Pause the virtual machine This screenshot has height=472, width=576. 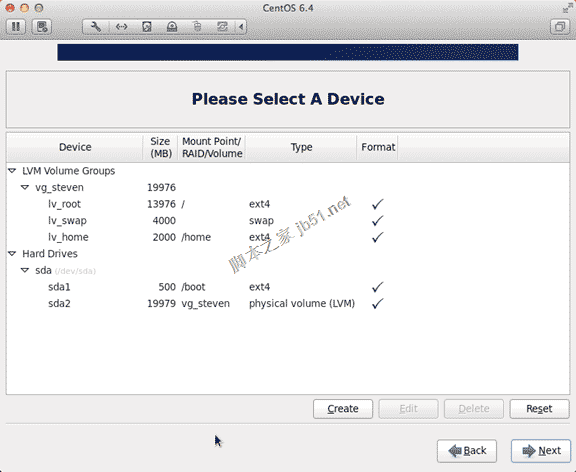16,27
